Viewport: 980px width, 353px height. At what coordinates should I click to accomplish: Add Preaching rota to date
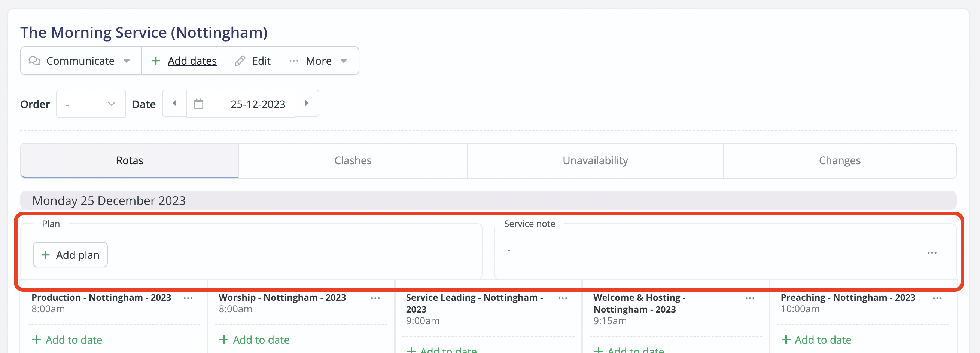pos(816,340)
